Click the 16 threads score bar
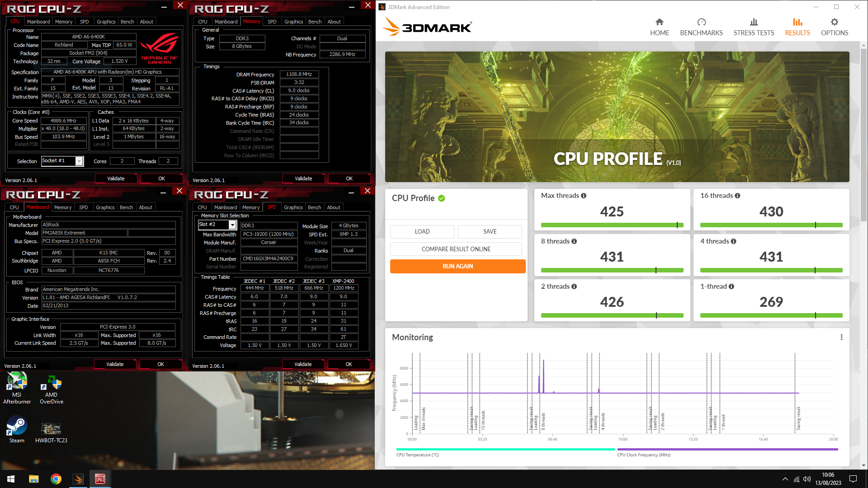 (x=771, y=225)
